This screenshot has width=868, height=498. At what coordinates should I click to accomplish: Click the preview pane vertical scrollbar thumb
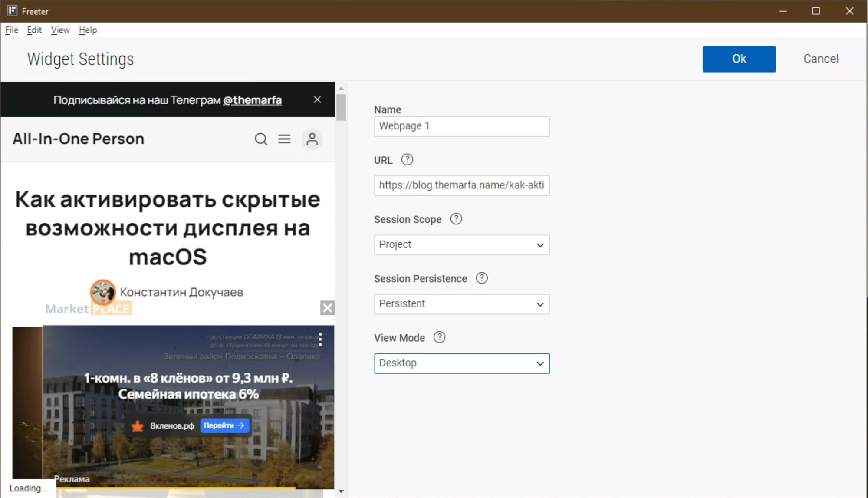coord(341,106)
